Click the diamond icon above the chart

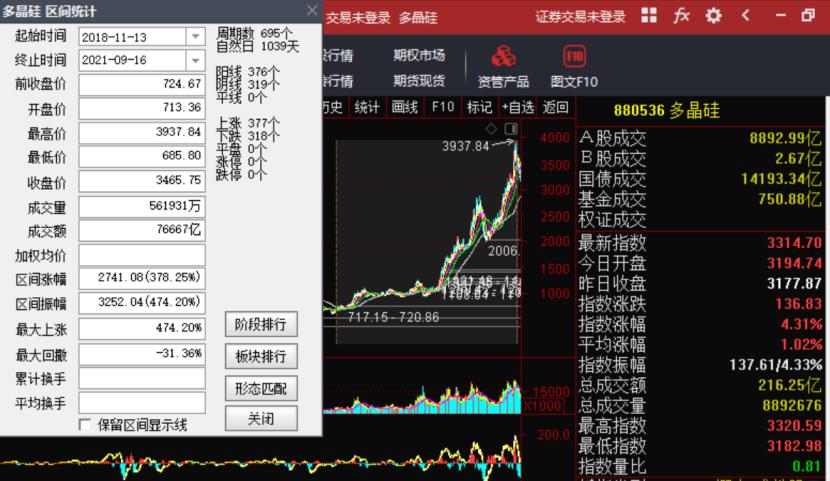tap(491, 129)
